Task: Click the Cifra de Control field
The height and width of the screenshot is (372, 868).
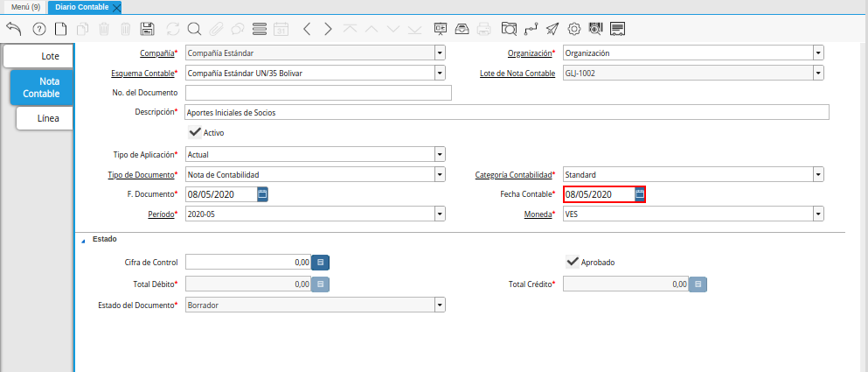Action: click(x=248, y=263)
